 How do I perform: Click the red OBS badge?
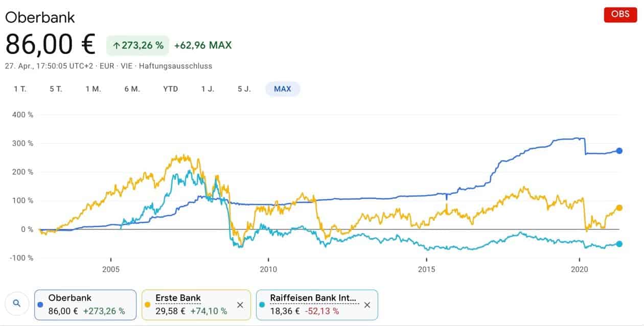(620, 14)
